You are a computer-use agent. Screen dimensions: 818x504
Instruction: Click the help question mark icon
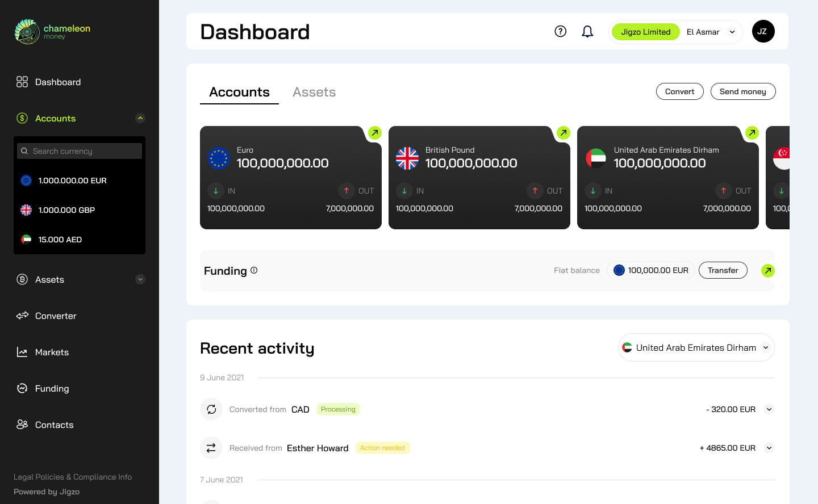pyautogui.click(x=560, y=31)
